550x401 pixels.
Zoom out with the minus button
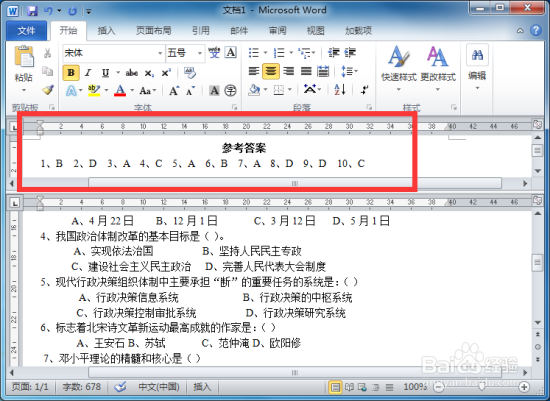(438, 387)
